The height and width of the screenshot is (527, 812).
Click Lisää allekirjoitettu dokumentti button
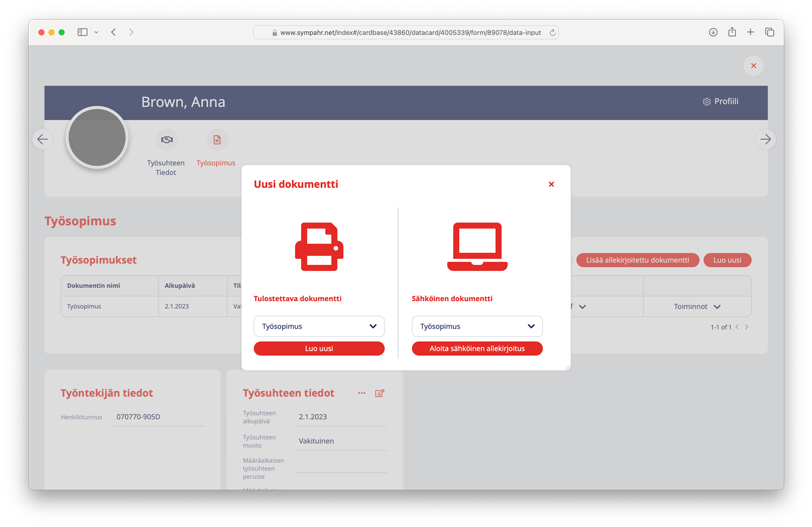pos(637,260)
